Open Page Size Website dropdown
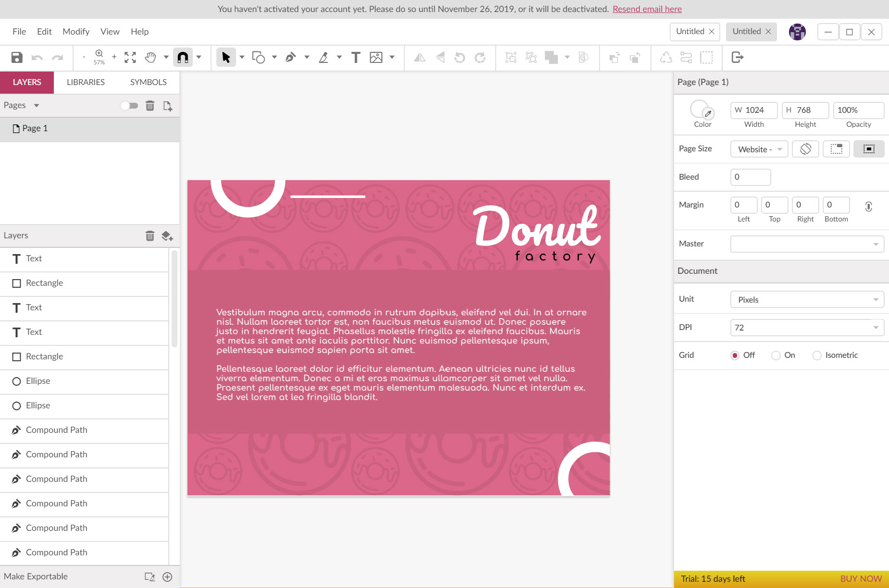889x588 pixels. point(759,149)
